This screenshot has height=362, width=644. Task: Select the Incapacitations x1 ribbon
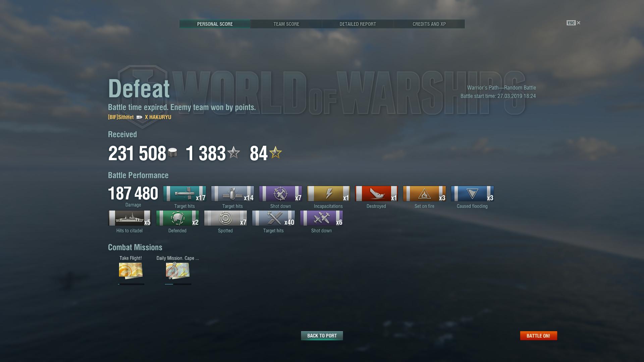(328, 194)
